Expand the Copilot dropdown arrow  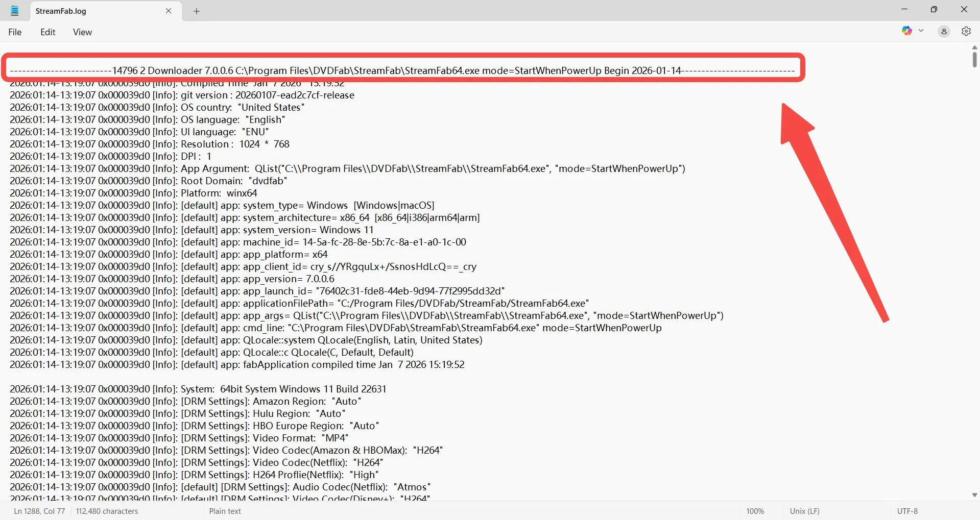tap(921, 31)
